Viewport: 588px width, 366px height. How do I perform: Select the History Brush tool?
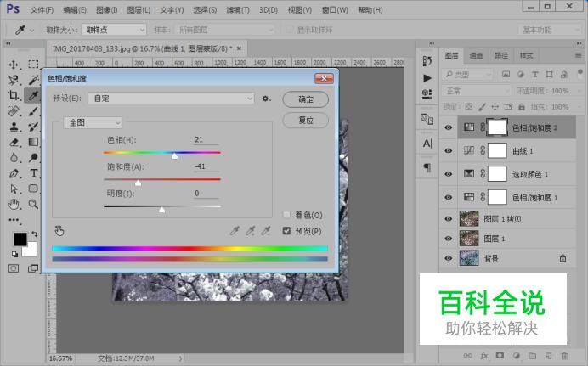tap(33, 127)
